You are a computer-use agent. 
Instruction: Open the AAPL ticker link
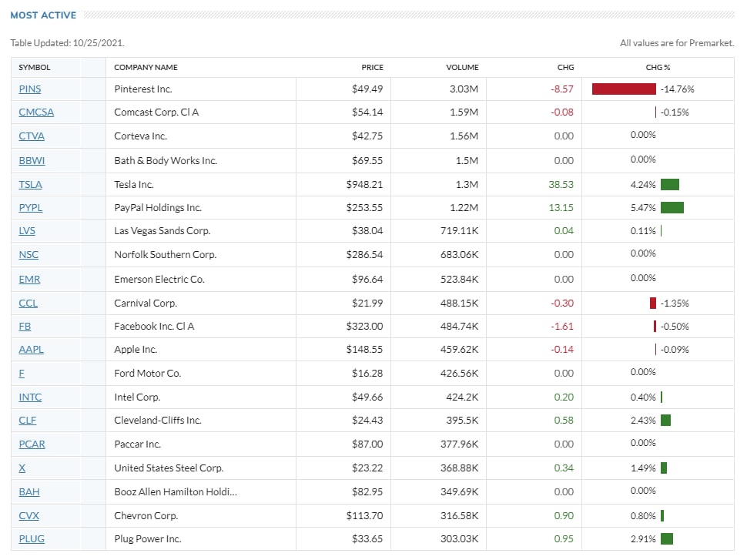tap(31, 350)
